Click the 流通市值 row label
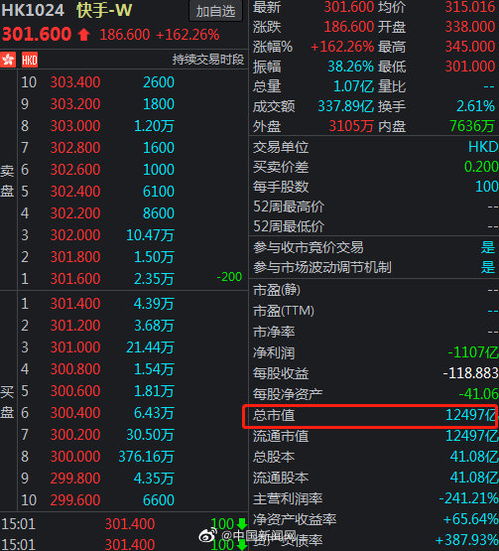The image size is (499, 551). [281, 436]
